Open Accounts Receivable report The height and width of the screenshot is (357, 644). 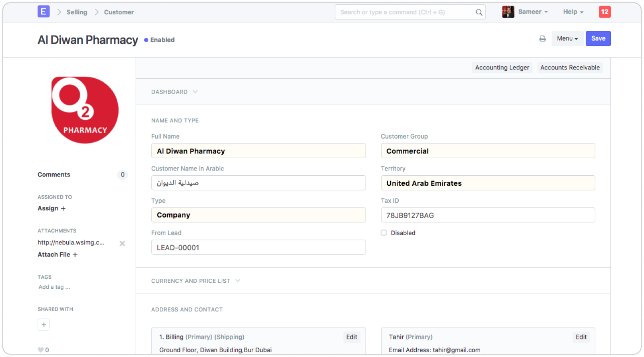[x=570, y=68]
